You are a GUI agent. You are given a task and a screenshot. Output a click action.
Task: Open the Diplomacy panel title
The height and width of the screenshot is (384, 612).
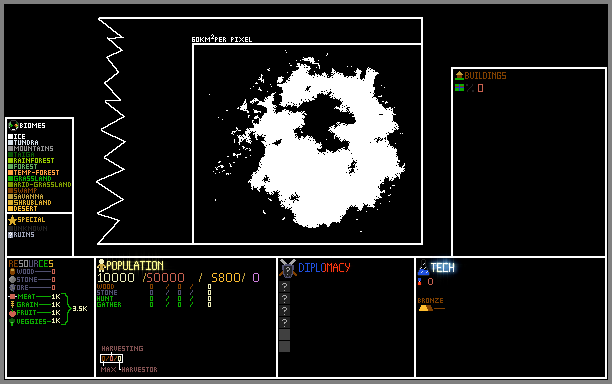324,268
